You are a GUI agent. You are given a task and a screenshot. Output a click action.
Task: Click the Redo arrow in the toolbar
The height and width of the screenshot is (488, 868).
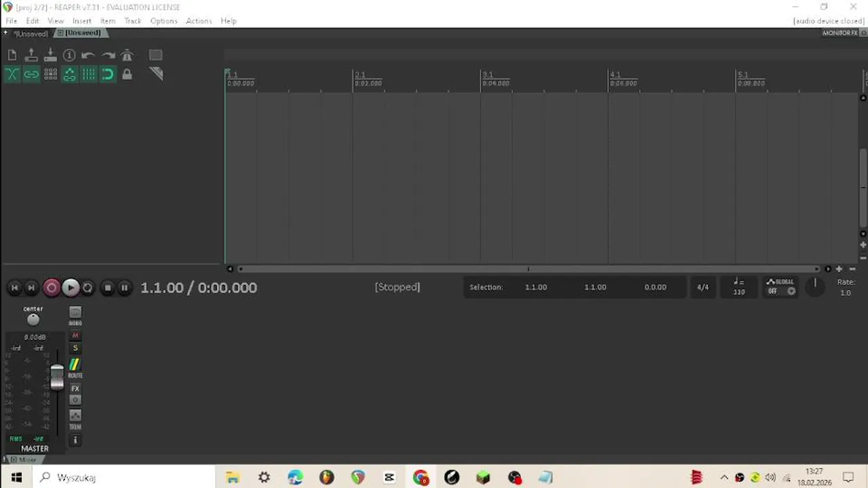[108, 56]
